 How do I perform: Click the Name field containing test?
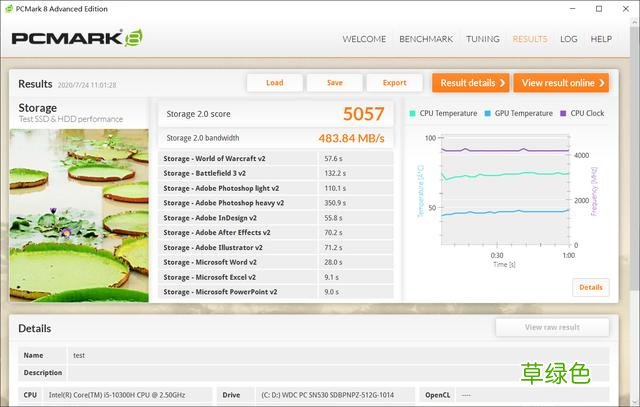click(338, 355)
